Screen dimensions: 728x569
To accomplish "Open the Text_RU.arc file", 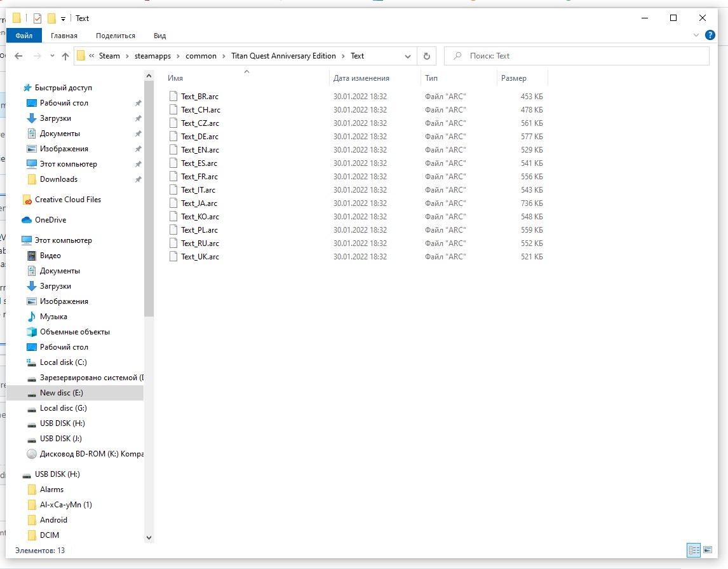I will pos(199,243).
